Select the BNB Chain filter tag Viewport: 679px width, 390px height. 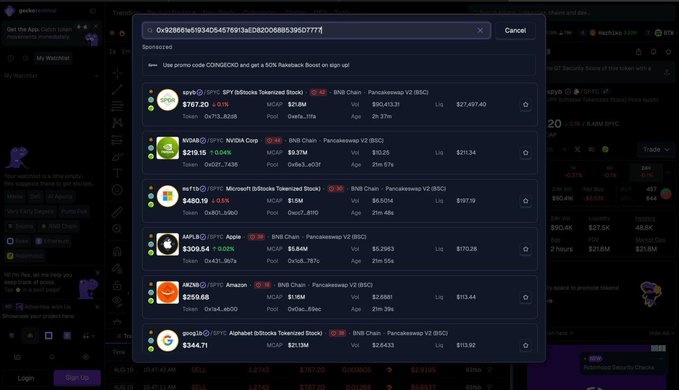pos(59,226)
